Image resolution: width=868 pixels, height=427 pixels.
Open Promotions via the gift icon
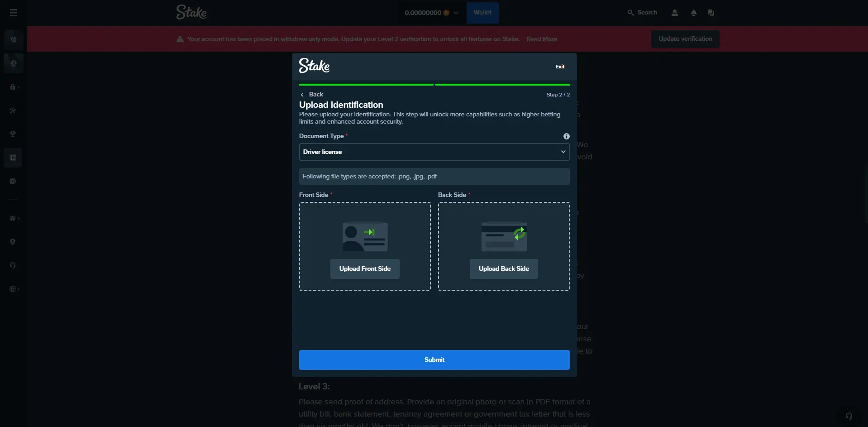[x=13, y=87]
